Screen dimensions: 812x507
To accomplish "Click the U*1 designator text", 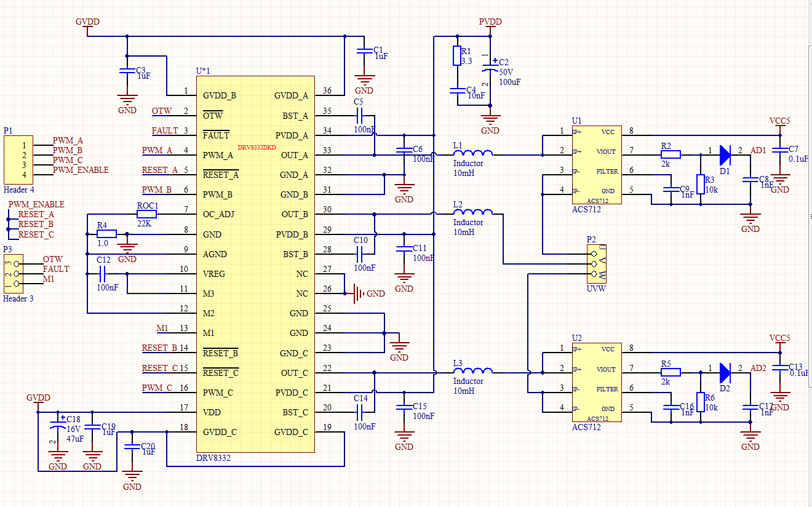I will coord(203,71).
